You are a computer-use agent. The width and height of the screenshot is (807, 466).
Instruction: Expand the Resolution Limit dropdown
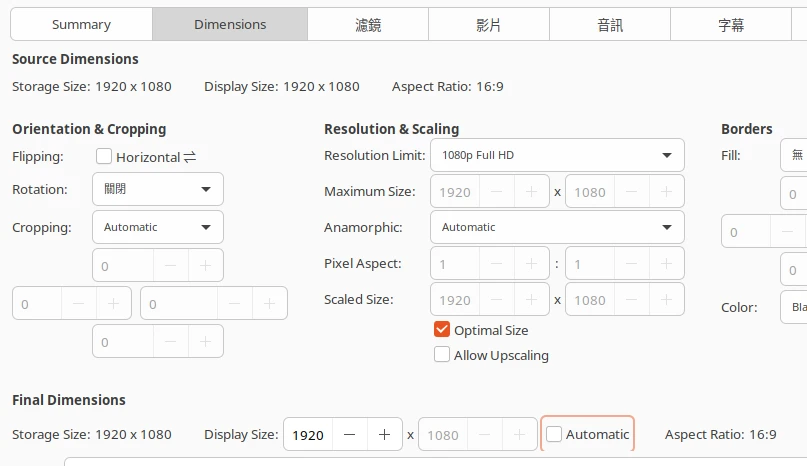557,155
